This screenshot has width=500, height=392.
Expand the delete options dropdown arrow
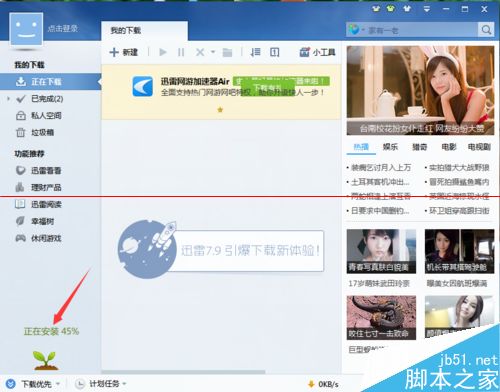(213, 52)
